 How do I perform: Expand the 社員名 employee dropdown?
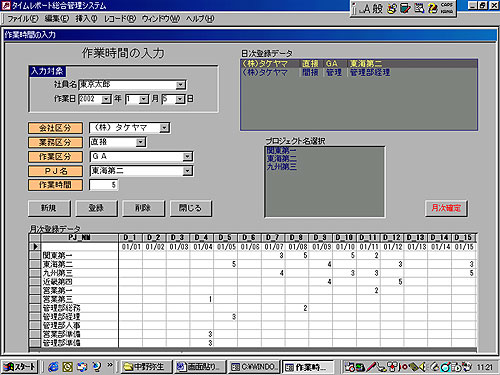point(181,85)
